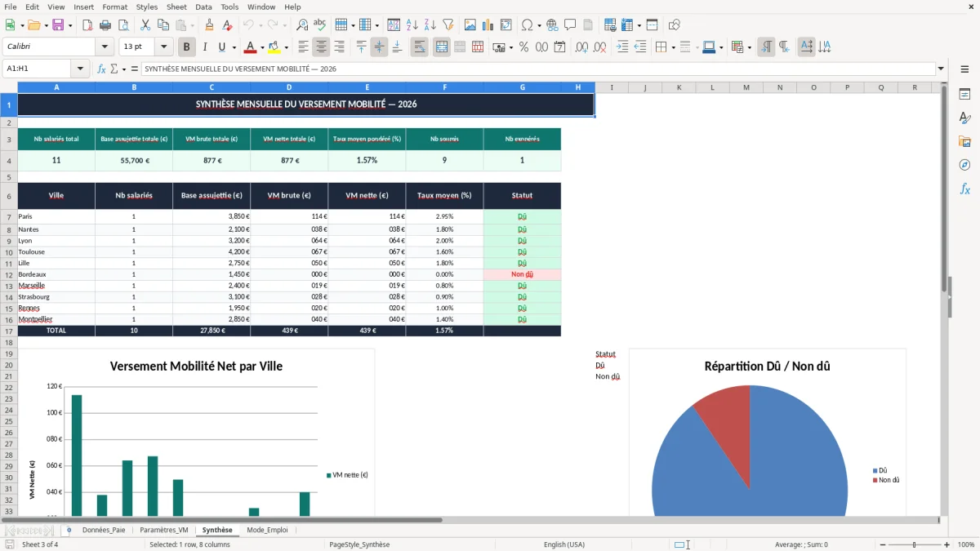Screen dimensions: 980x551
Task: Open the Function Wizard next to the formula bar
Action: coord(102,69)
